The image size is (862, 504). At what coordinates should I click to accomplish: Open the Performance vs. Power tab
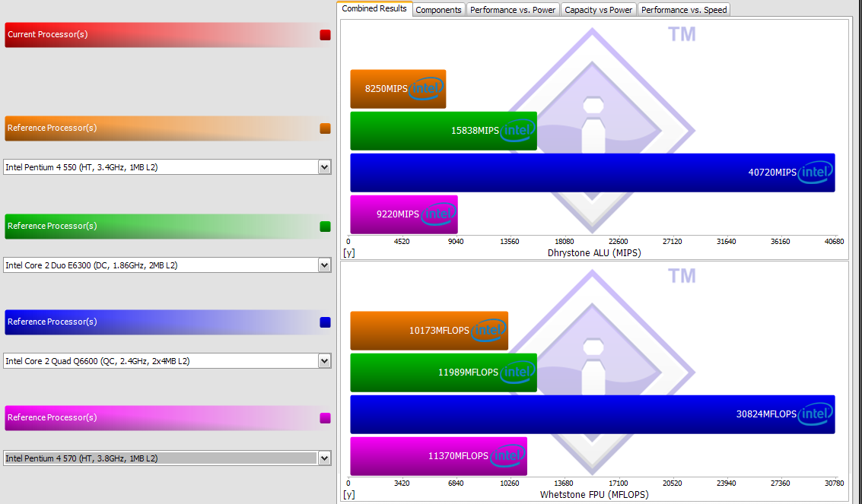click(512, 10)
